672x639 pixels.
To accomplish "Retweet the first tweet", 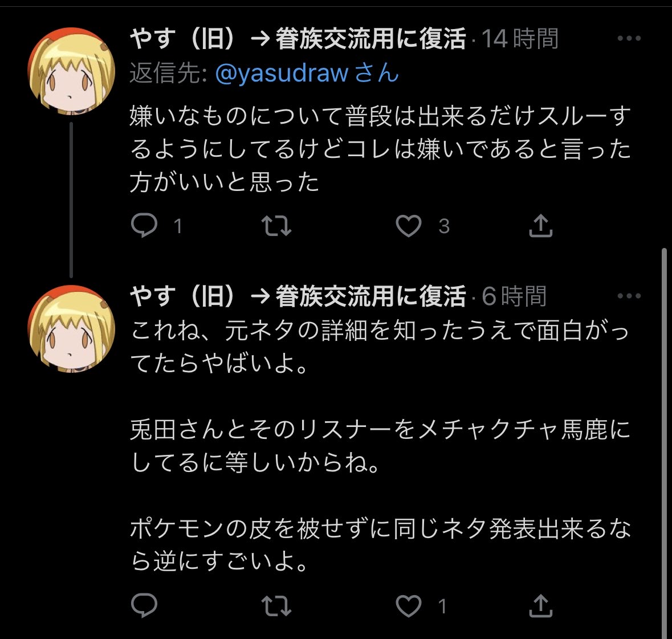I will click(276, 226).
